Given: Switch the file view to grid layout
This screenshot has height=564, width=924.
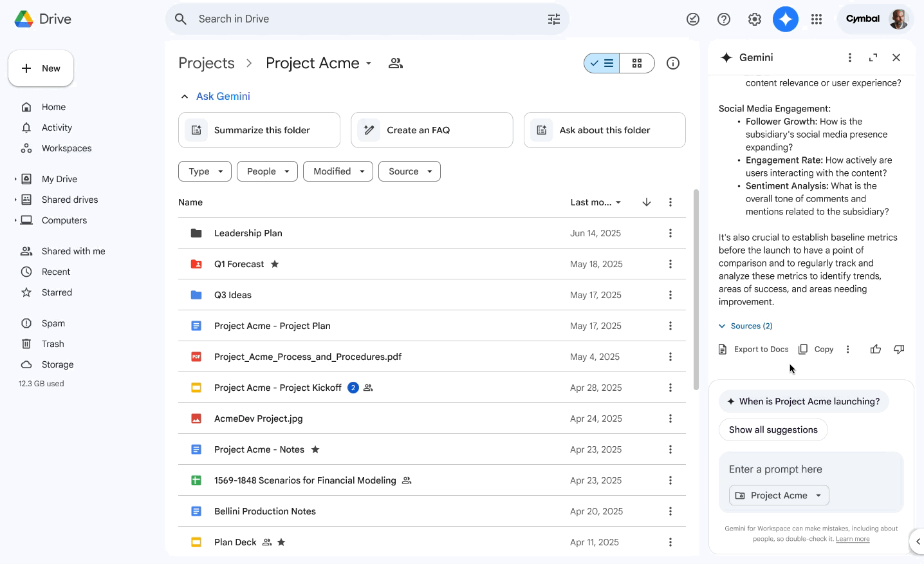Looking at the screenshot, I should tap(636, 62).
